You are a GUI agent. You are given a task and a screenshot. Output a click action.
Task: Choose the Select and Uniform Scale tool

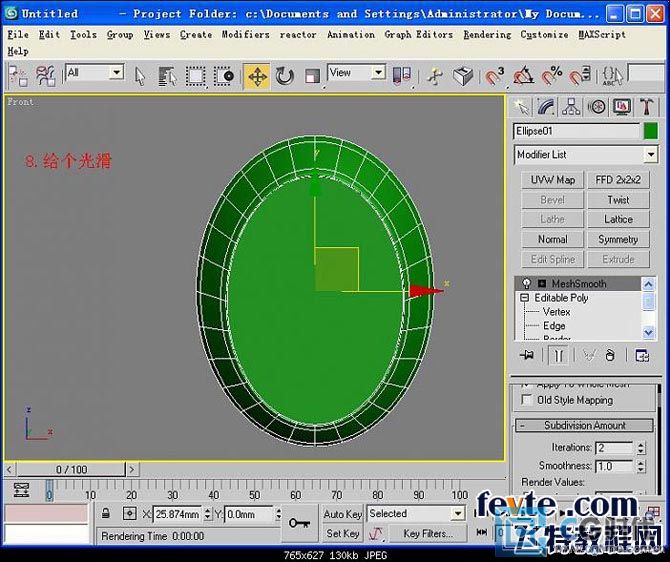(x=312, y=77)
